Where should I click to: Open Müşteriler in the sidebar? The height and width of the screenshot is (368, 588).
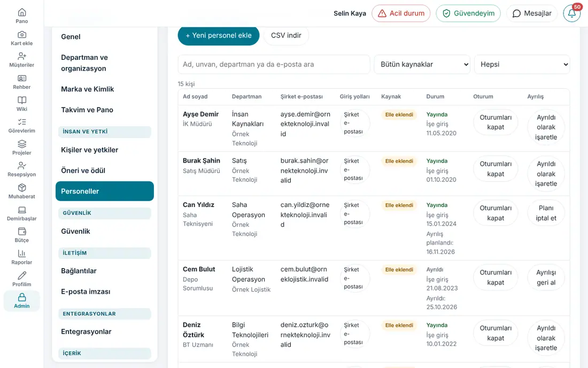[22, 60]
